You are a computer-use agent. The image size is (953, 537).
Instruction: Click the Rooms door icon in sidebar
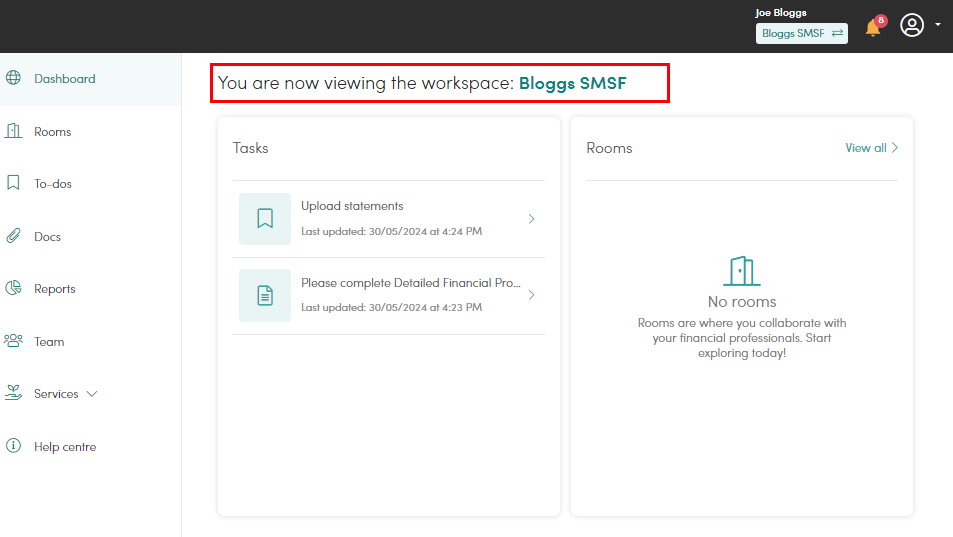(x=13, y=131)
